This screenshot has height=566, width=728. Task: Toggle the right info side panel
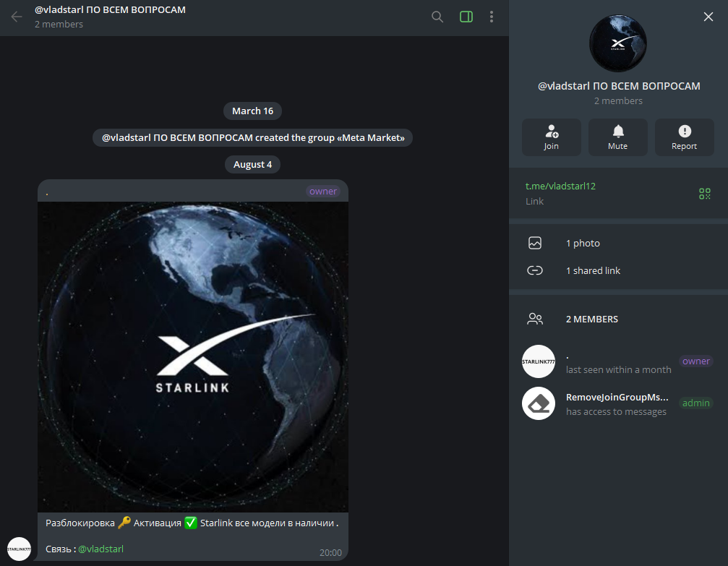[x=466, y=17]
